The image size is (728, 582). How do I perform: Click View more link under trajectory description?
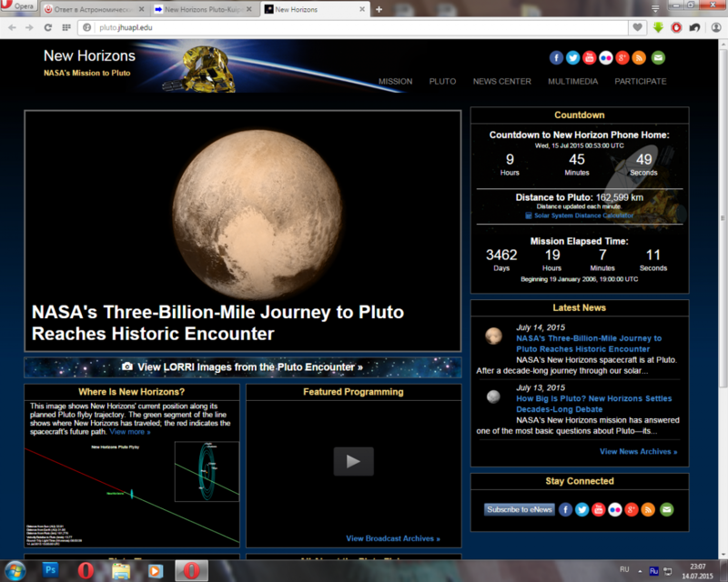pyautogui.click(x=129, y=432)
